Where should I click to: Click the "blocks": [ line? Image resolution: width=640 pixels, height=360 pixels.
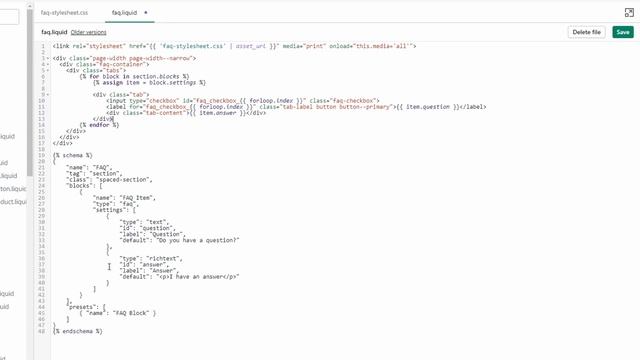coord(84,186)
